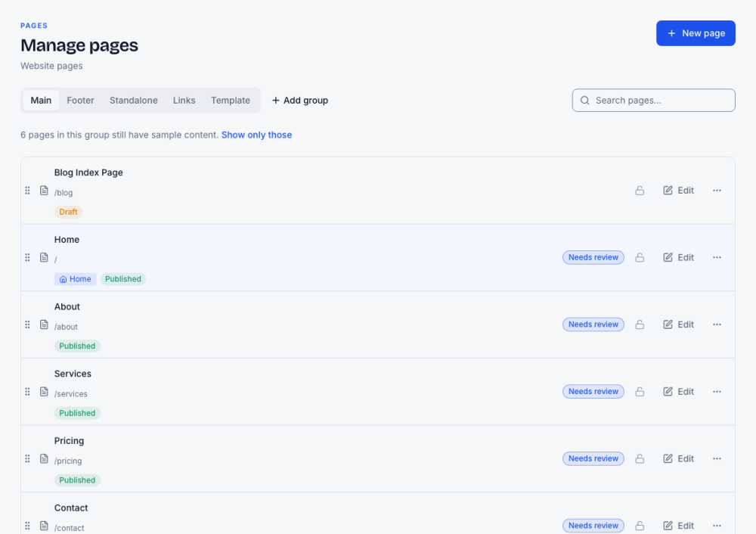Toggle the lock on the Pricing row
Image resolution: width=756 pixels, height=534 pixels.
[x=640, y=459]
